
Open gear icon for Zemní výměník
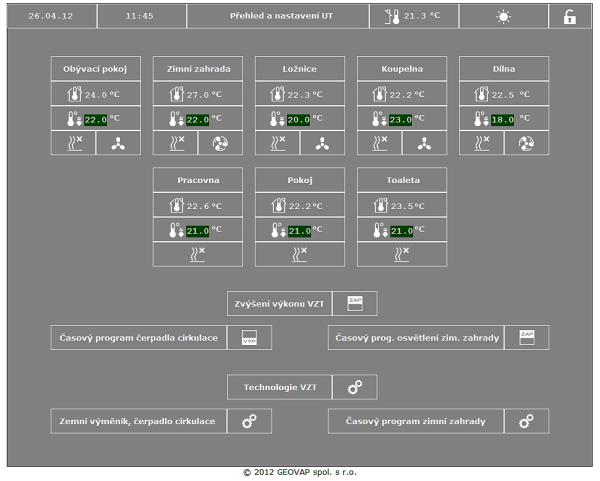click(249, 421)
